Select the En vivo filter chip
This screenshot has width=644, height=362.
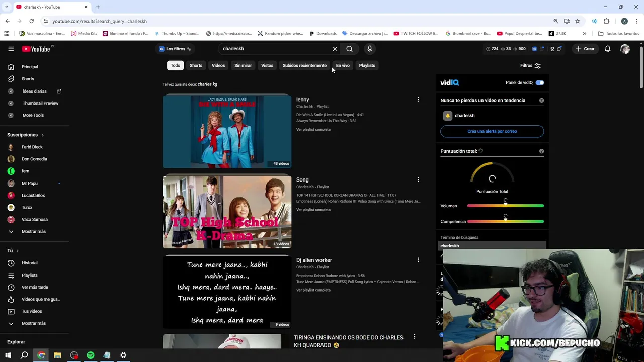click(x=343, y=65)
